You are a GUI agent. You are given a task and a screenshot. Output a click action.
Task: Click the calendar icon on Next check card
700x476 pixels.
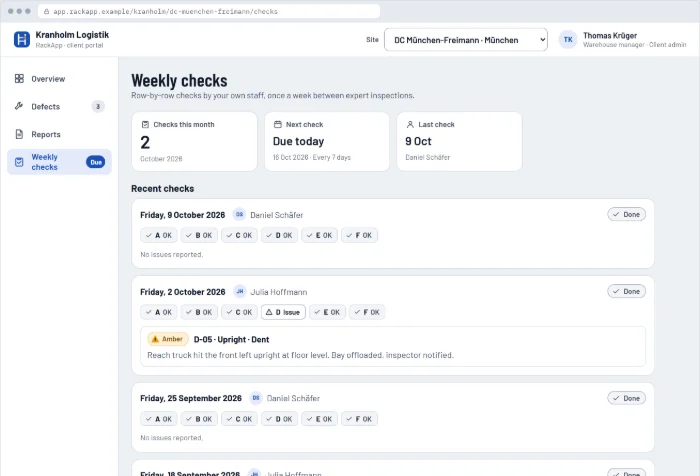[x=278, y=124]
